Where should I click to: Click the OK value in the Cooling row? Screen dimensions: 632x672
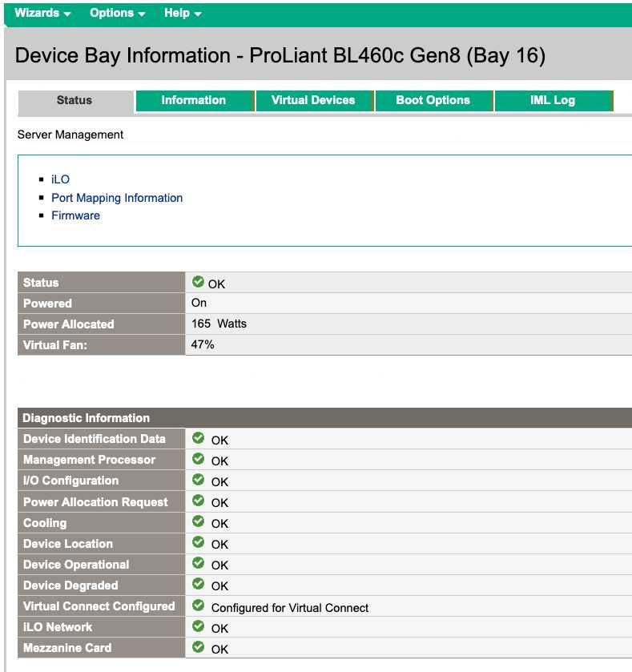pos(219,524)
